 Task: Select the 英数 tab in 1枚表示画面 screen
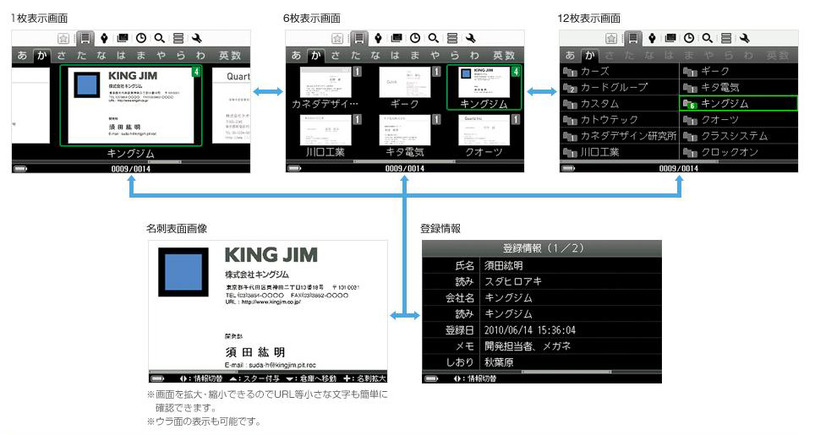point(230,55)
